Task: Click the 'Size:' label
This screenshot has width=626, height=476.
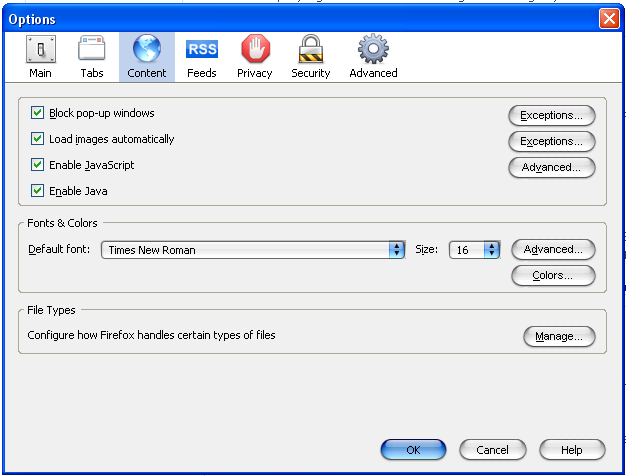Action: pyautogui.click(x=426, y=250)
